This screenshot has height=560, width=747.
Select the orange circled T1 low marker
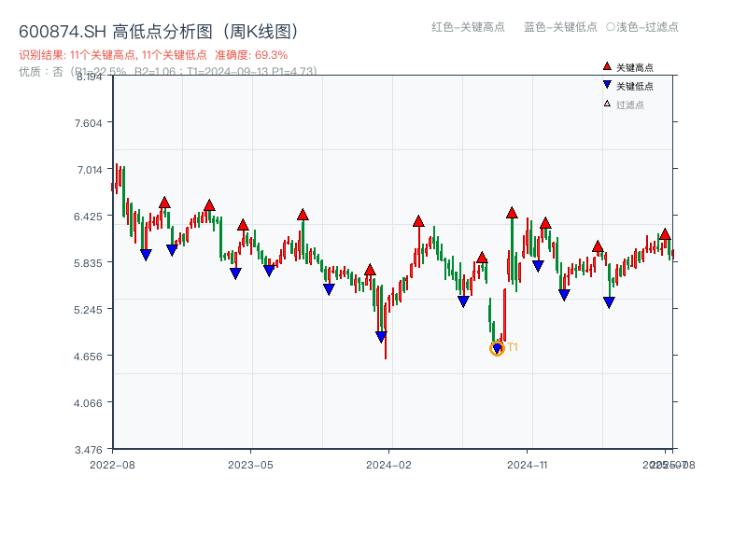[497, 348]
